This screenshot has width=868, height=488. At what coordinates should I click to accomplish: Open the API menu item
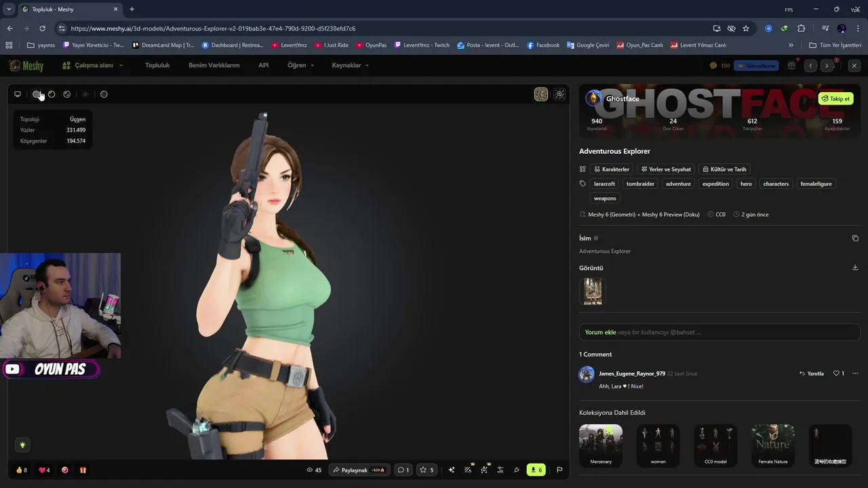(x=263, y=65)
